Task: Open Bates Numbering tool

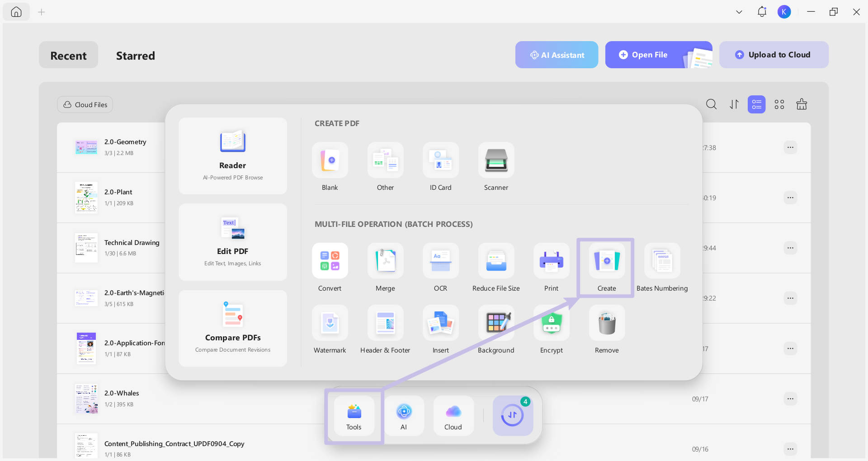Action: tap(662, 261)
